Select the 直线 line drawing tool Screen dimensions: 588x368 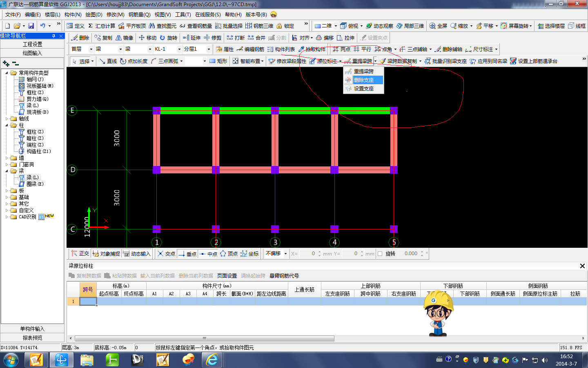point(108,61)
